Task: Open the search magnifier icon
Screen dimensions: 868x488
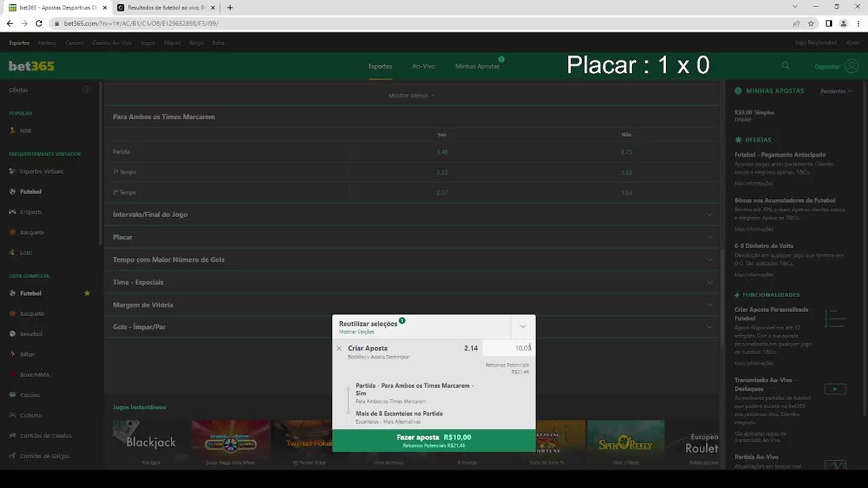Action: (x=785, y=66)
